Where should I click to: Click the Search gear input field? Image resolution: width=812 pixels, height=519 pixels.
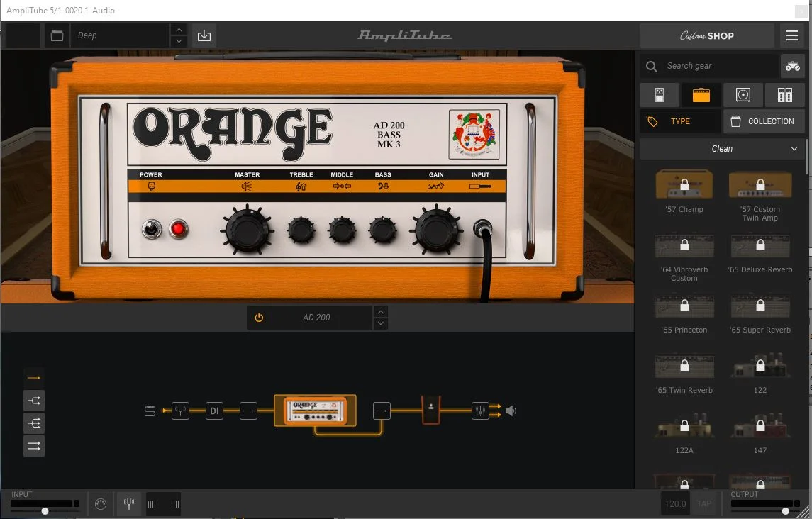(718, 66)
